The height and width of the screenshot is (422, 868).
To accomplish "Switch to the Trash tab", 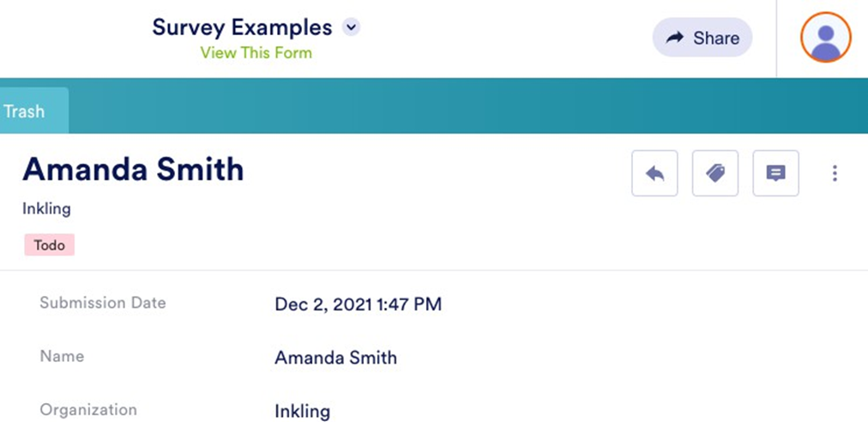I will pyautogui.click(x=24, y=112).
